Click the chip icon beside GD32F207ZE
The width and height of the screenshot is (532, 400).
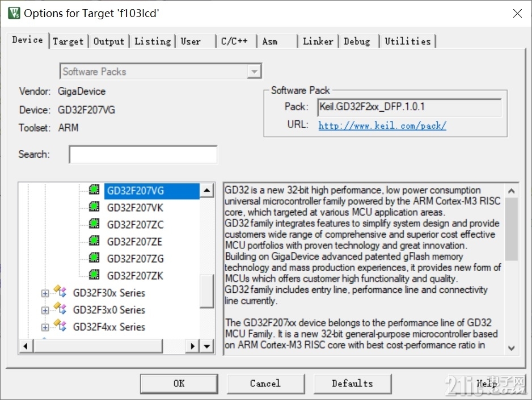[94, 240]
